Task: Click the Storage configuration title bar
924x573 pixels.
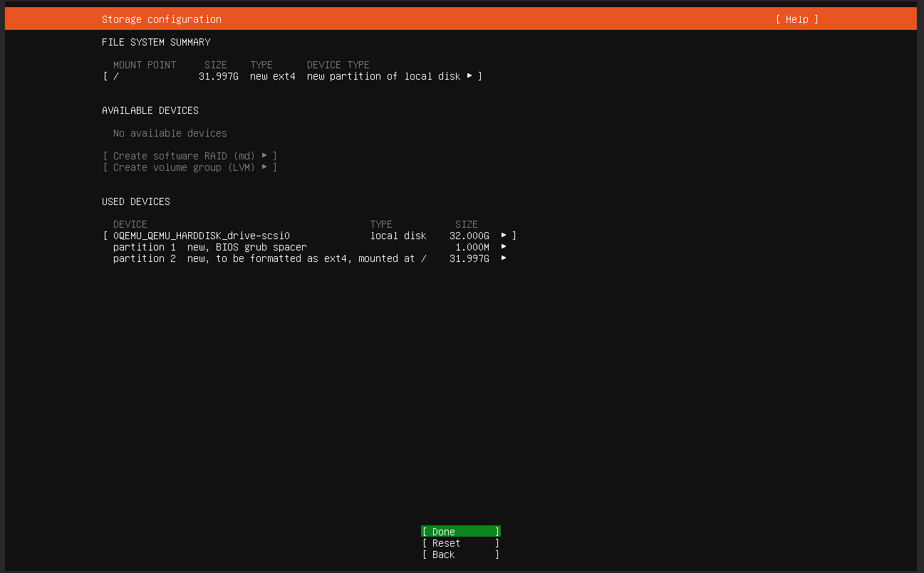Action: click(162, 19)
